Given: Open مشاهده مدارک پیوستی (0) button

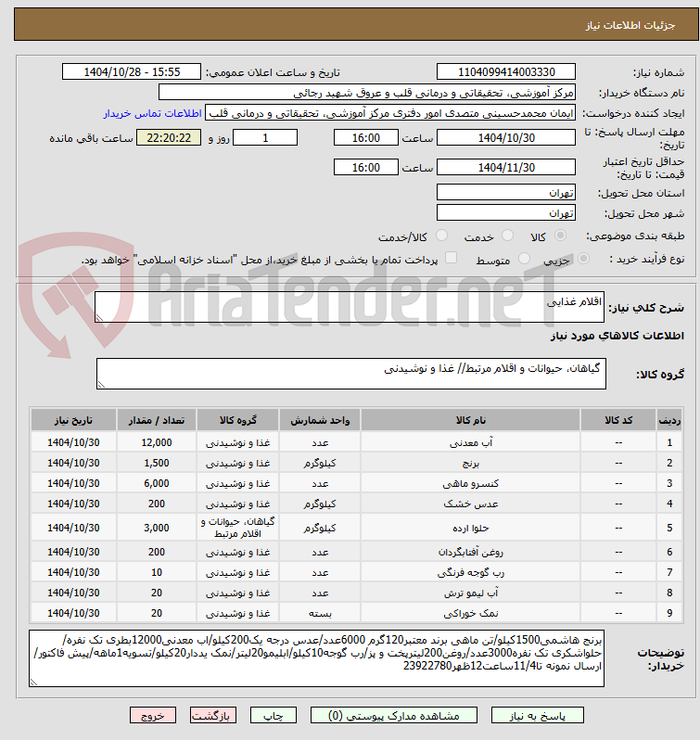Looking at the screenshot, I should tap(393, 716).
